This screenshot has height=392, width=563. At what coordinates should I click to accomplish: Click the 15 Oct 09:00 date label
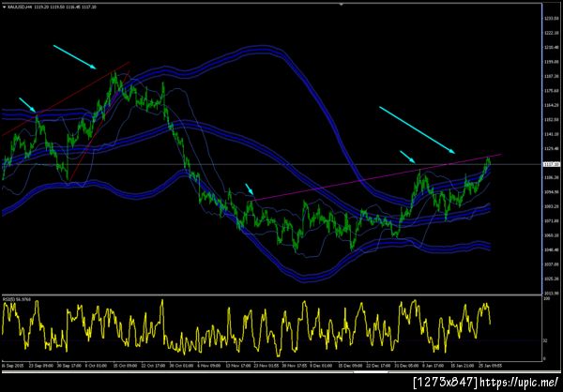click(x=126, y=366)
